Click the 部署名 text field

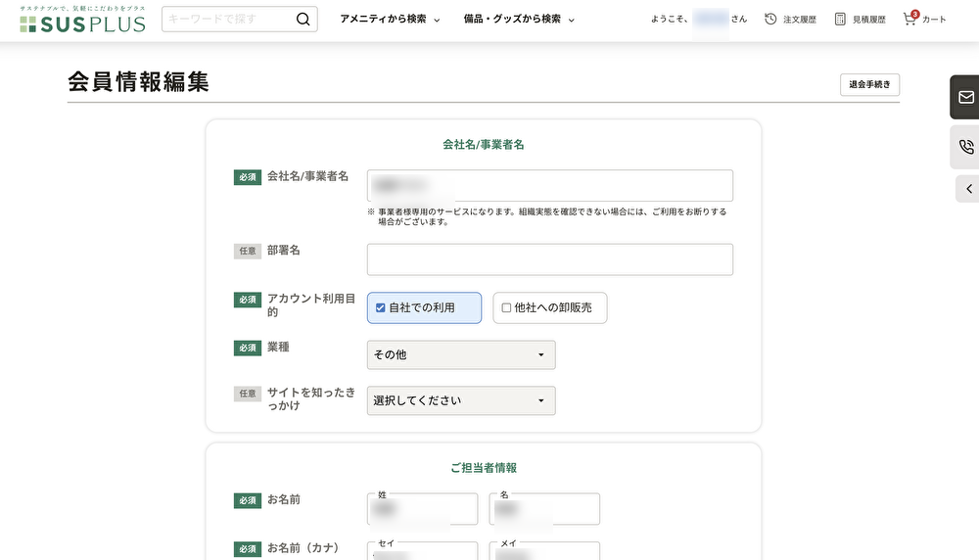[549, 259]
